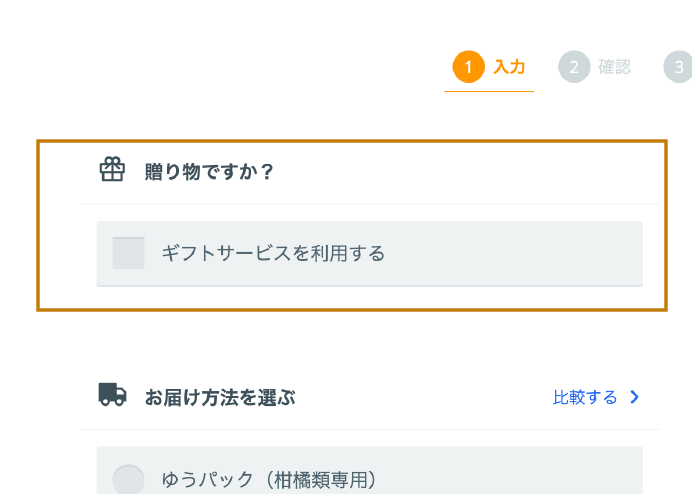Click the grey step 3 circle
The height and width of the screenshot is (494, 692).
tap(678, 67)
